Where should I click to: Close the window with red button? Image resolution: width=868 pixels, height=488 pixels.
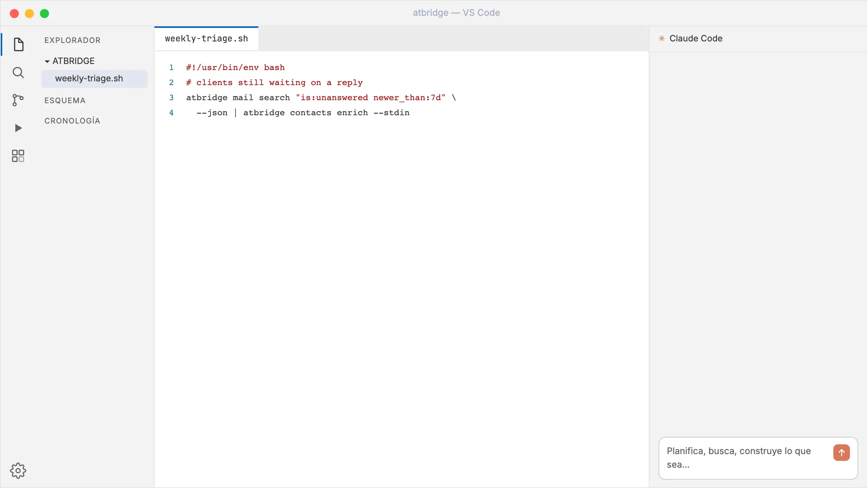coord(14,14)
